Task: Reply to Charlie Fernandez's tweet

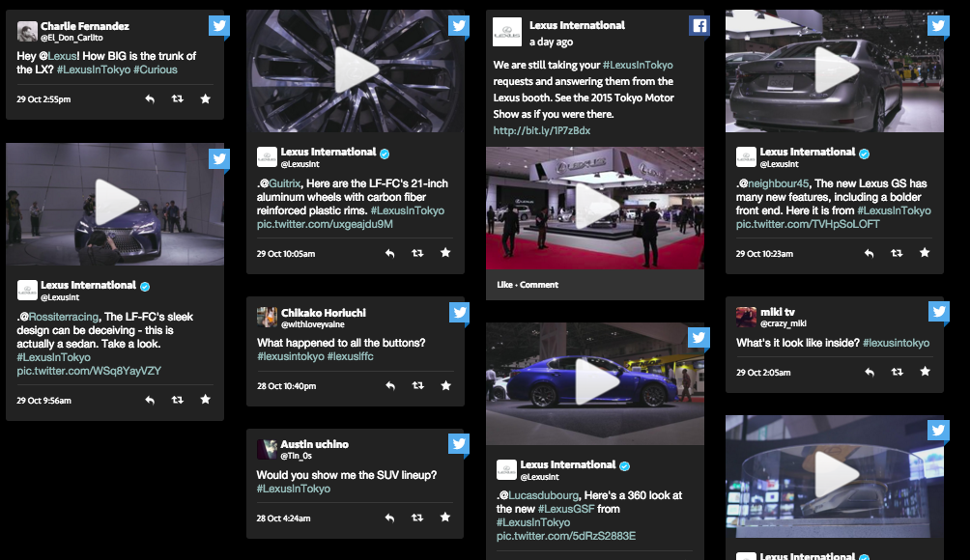Action: click(x=150, y=98)
